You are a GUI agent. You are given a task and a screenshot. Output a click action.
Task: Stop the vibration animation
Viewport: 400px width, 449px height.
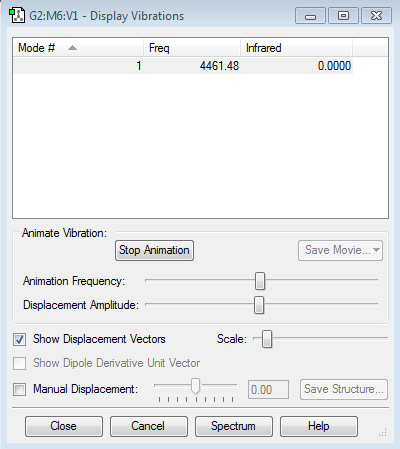pyautogui.click(x=154, y=250)
